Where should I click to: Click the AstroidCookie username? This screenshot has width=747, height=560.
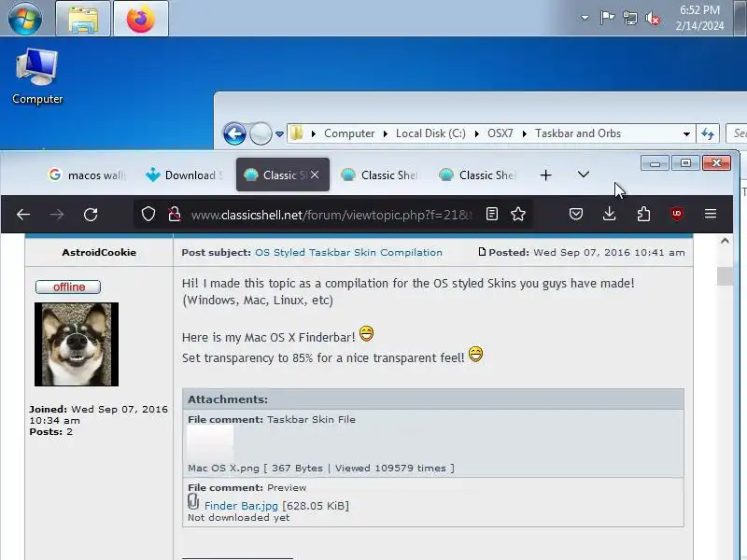click(99, 252)
